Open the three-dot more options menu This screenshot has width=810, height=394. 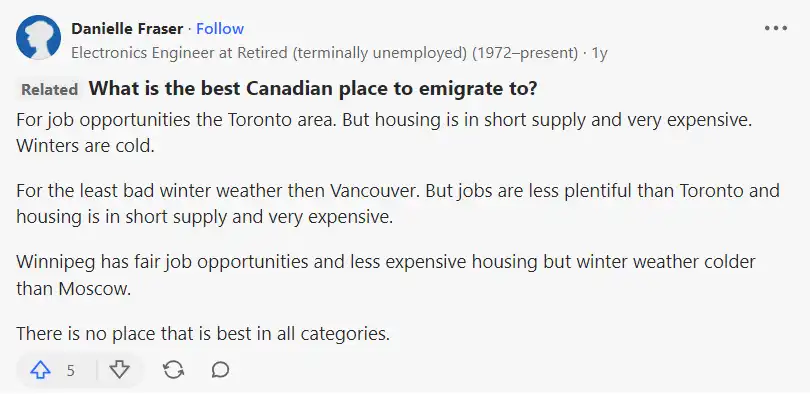[x=776, y=28]
